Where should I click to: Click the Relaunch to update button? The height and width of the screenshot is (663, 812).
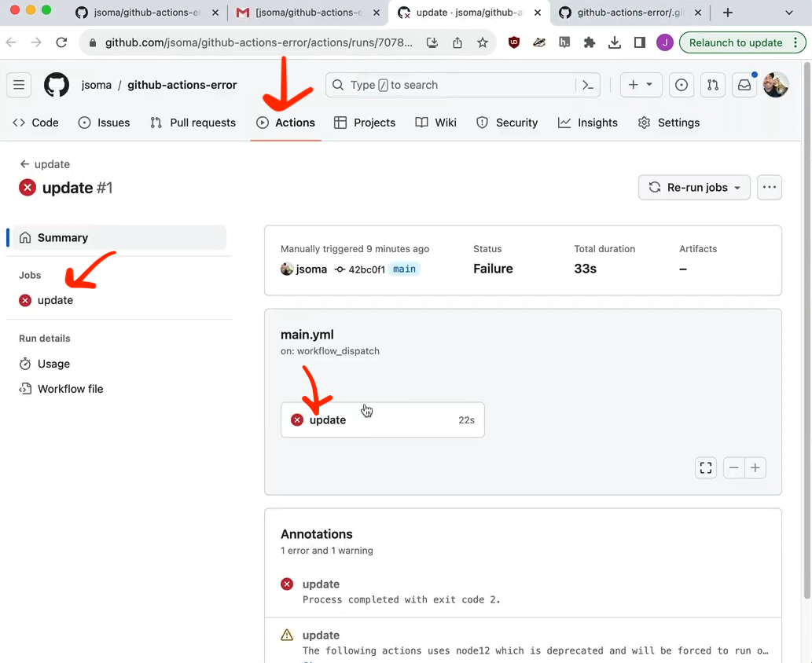coord(735,43)
